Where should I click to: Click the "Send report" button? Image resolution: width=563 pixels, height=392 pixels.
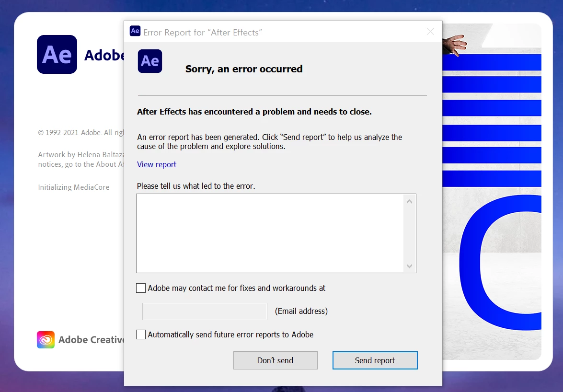(x=375, y=360)
